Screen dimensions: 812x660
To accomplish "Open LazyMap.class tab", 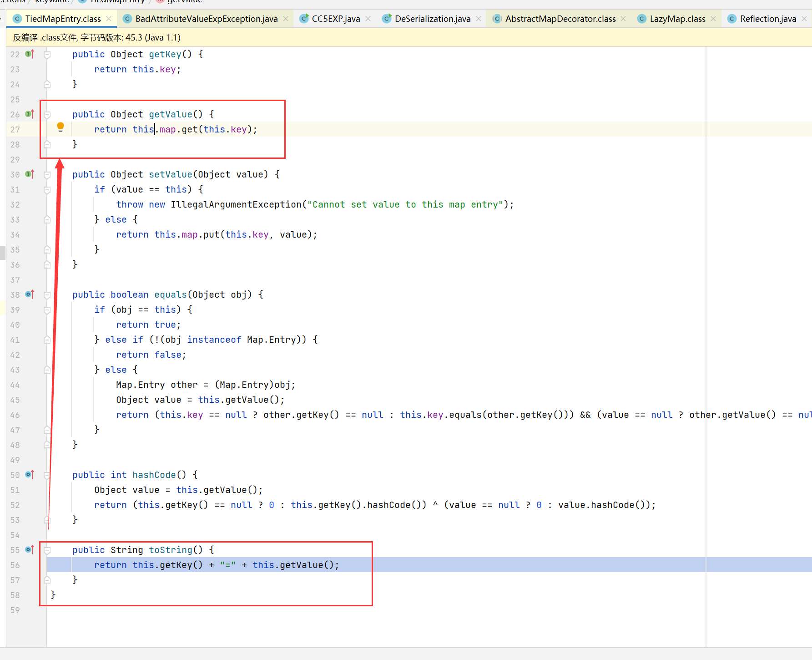I will pos(677,19).
